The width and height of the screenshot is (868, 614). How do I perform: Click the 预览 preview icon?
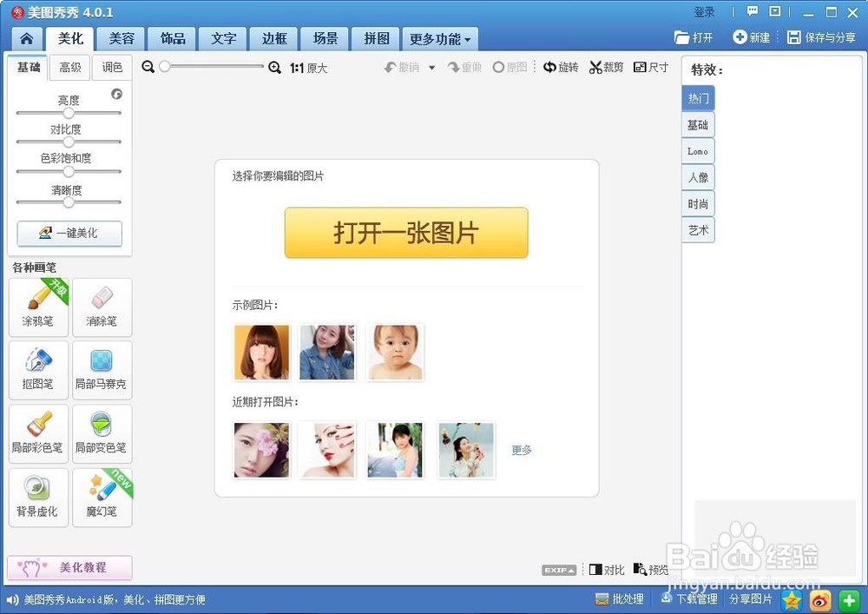click(651, 570)
